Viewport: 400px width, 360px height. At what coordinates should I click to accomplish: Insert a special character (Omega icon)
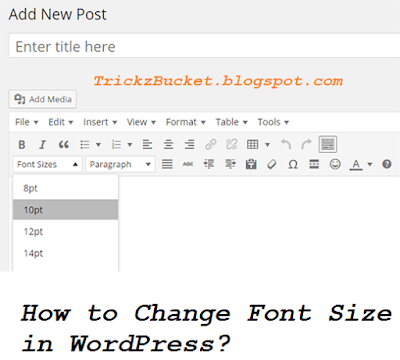[x=293, y=164]
